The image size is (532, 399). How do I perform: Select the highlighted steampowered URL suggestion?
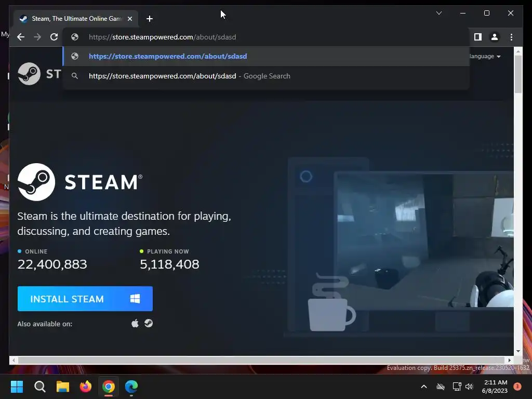click(266, 56)
